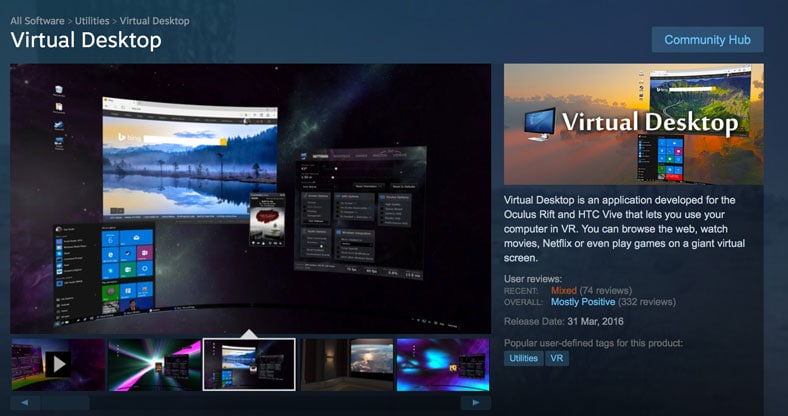This screenshot has height=416, width=788.
Task: Click the main screenshot preview image
Action: pyautogui.click(x=251, y=198)
